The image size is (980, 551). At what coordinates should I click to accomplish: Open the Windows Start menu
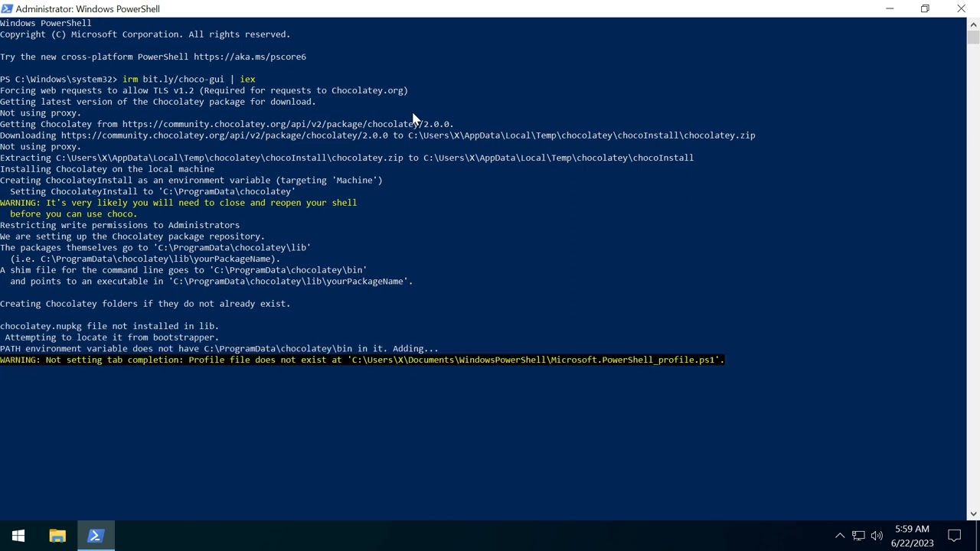click(x=18, y=536)
